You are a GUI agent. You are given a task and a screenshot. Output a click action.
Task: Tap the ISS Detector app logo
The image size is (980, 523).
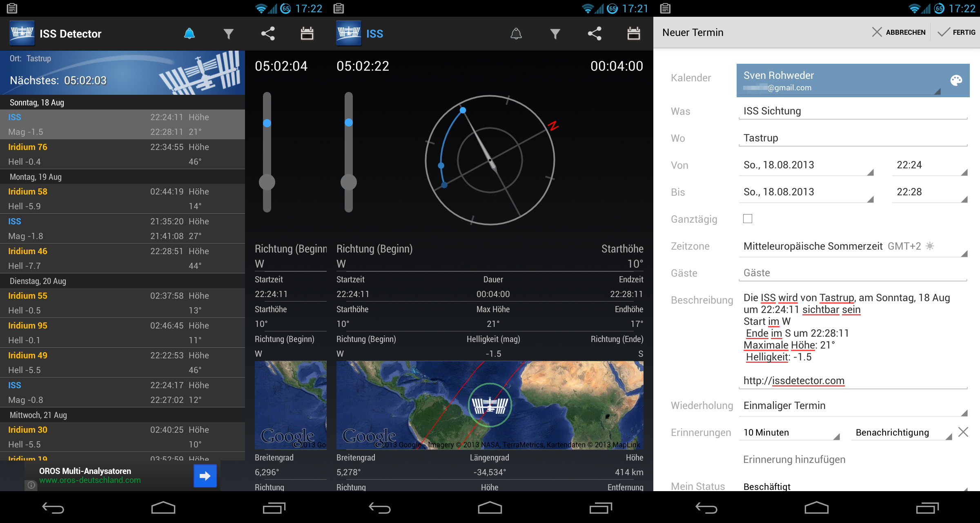pyautogui.click(x=22, y=34)
